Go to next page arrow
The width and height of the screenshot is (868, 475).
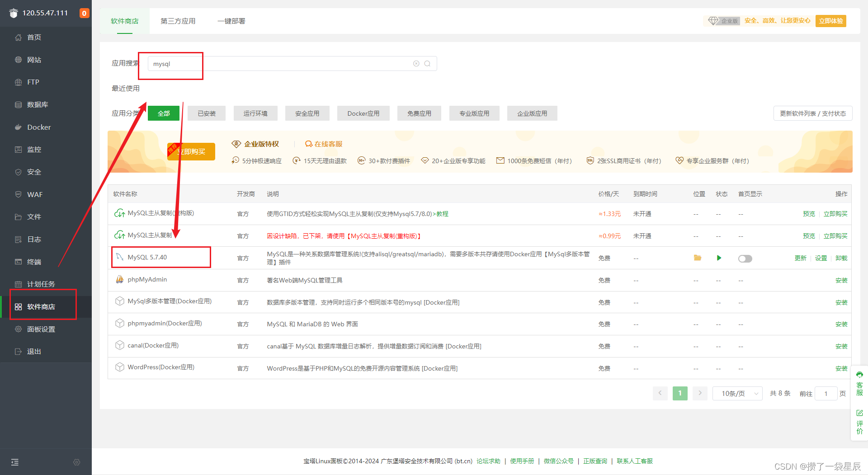click(x=700, y=393)
